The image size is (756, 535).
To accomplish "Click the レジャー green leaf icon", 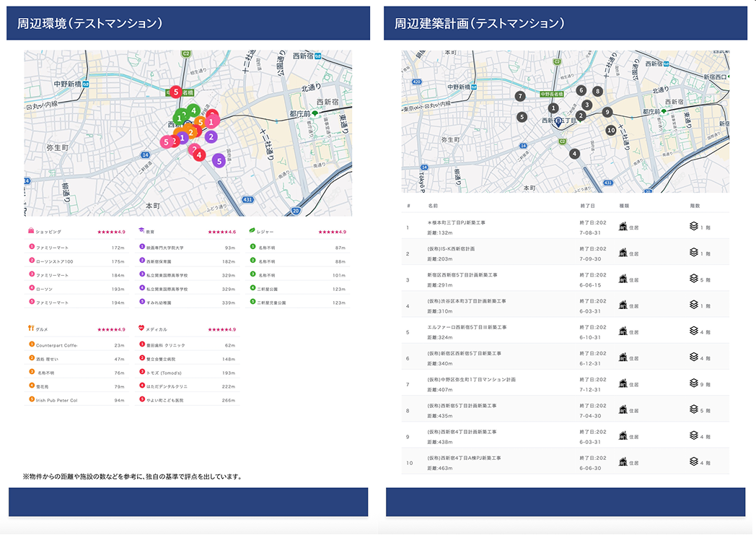I will (x=252, y=232).
